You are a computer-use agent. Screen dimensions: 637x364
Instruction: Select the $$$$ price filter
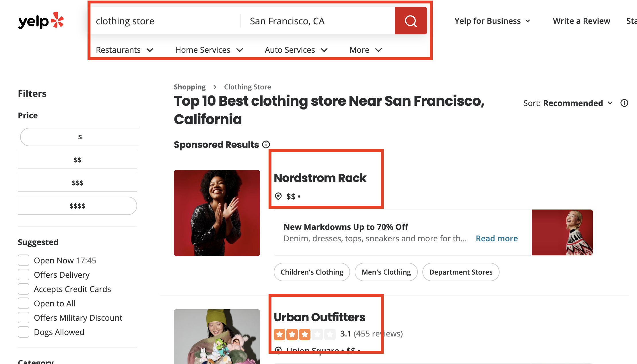[77, 206]
